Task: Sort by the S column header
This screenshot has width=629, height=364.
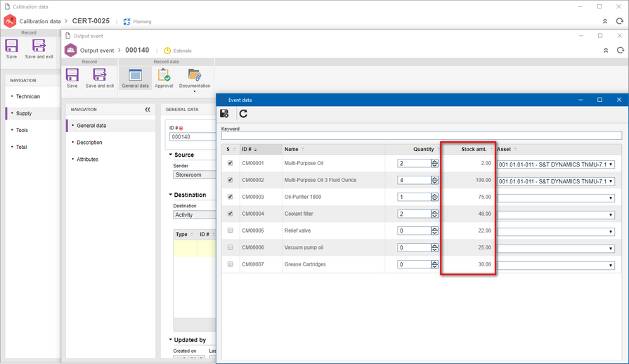Action: [231, 149]
